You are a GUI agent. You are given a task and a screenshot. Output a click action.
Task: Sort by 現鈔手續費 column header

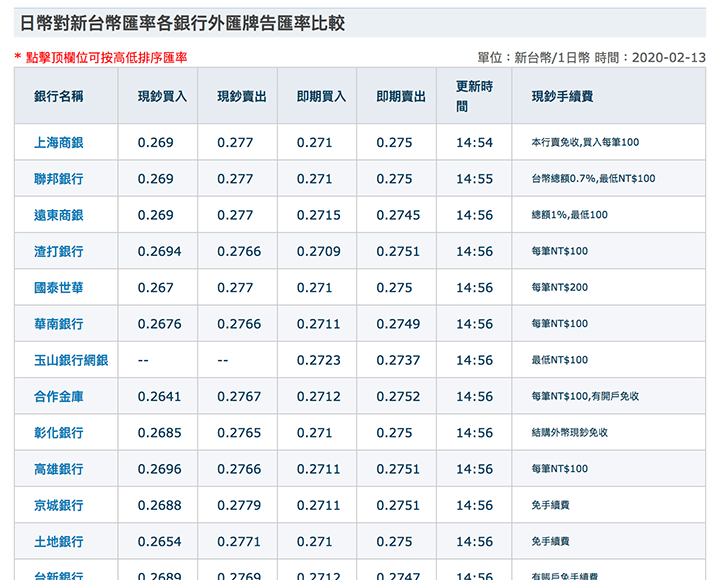click(562, 96)
